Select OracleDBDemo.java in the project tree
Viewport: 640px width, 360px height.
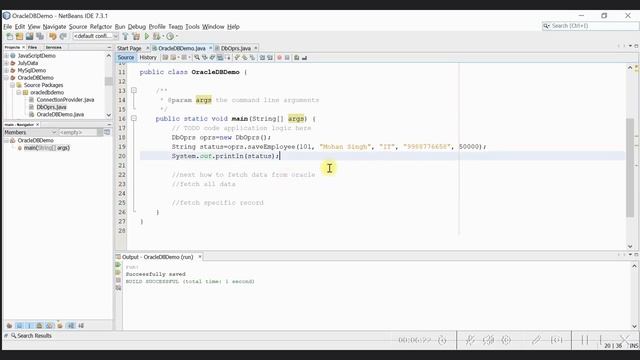coord(60,114)
